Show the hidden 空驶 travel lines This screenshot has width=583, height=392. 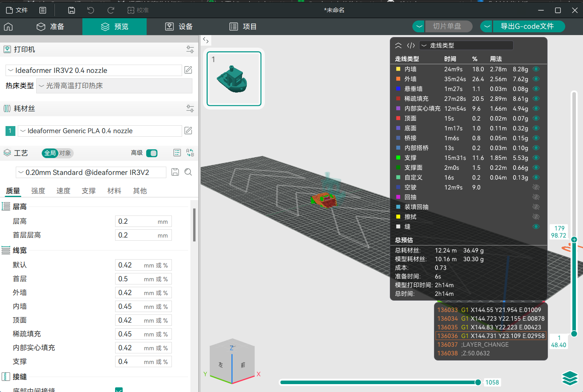pyautogui.click(x=536, y=187)
